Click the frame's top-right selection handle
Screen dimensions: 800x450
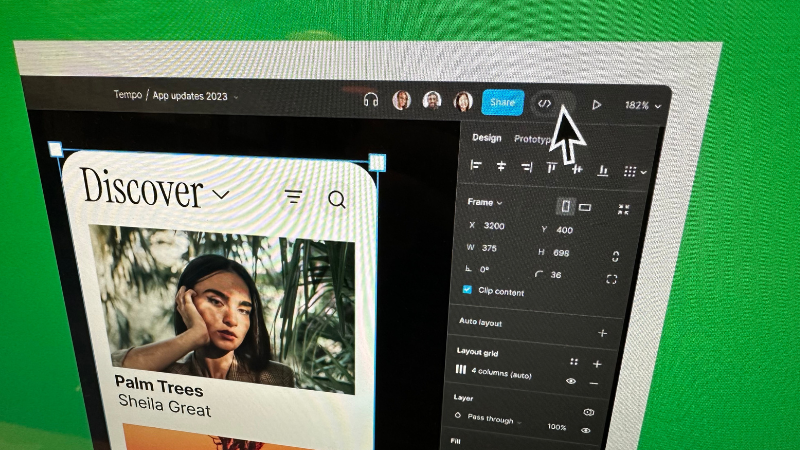[377, 162]
